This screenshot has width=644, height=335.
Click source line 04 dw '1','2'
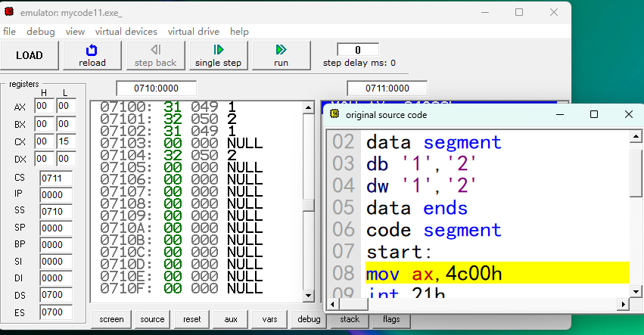point(422,185)
